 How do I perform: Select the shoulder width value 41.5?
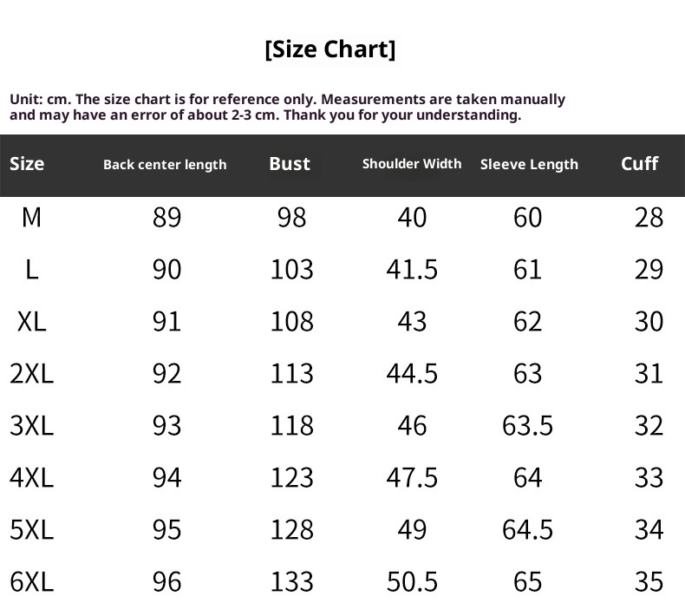coord(412,269)
